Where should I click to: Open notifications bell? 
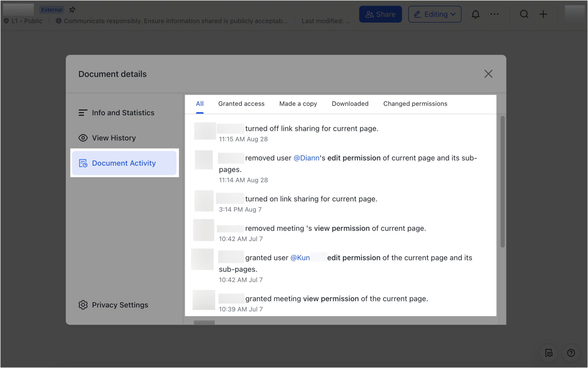pyautogui.click(x=476, y=14)
